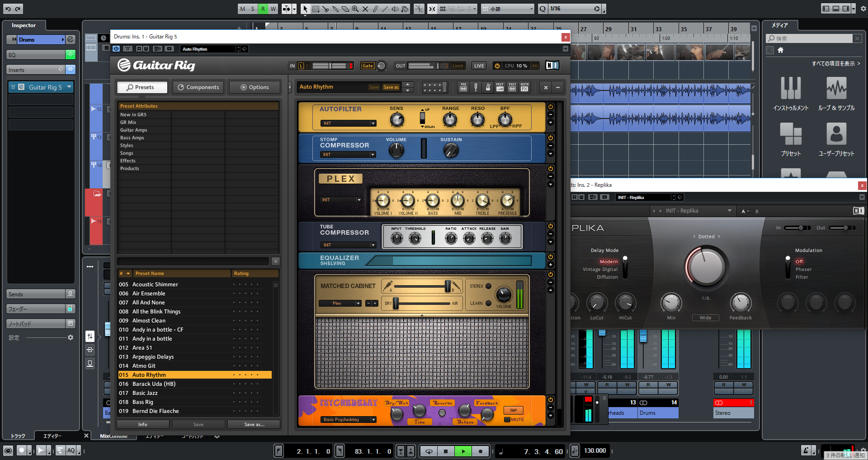
Task: Toggle the Autofilter module power
Action: tap(551, 107)
